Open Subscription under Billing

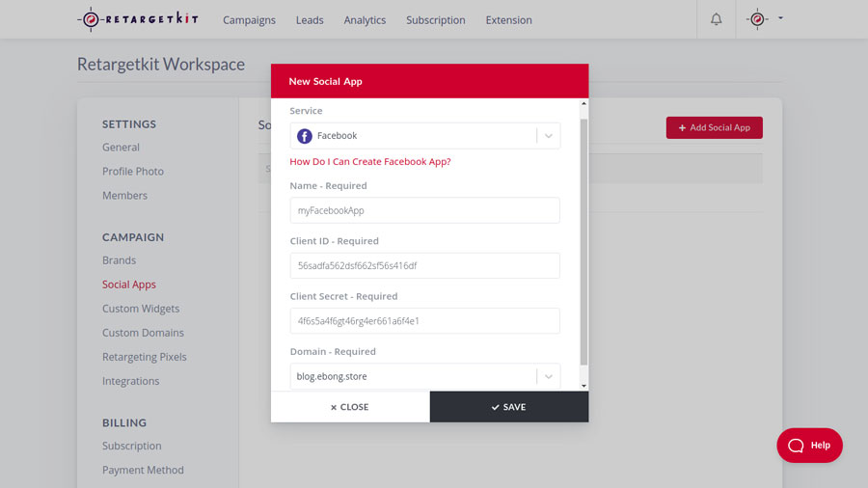pos(132,446)
